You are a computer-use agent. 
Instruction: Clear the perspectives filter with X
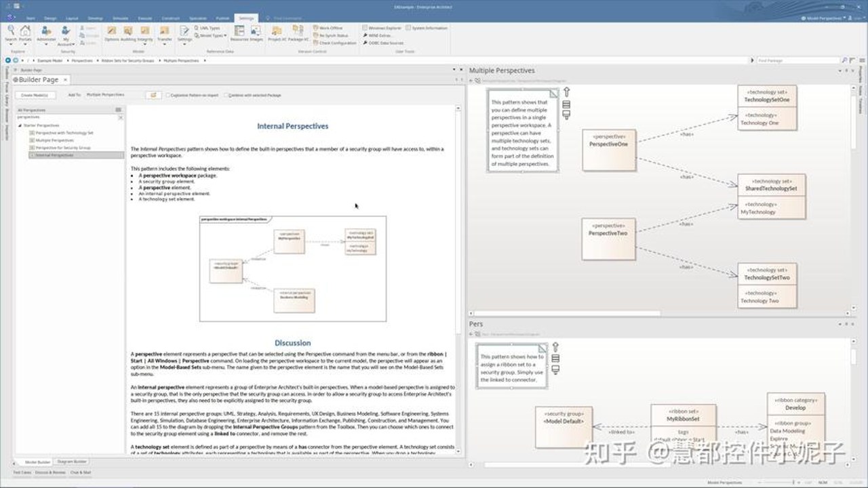[121, 117]
